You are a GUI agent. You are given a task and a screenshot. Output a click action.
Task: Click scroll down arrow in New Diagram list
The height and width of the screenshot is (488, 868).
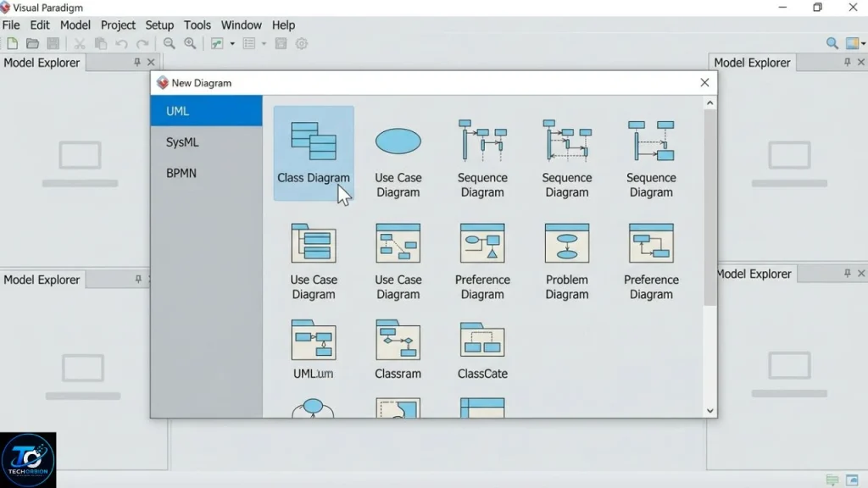coord(709,411)
